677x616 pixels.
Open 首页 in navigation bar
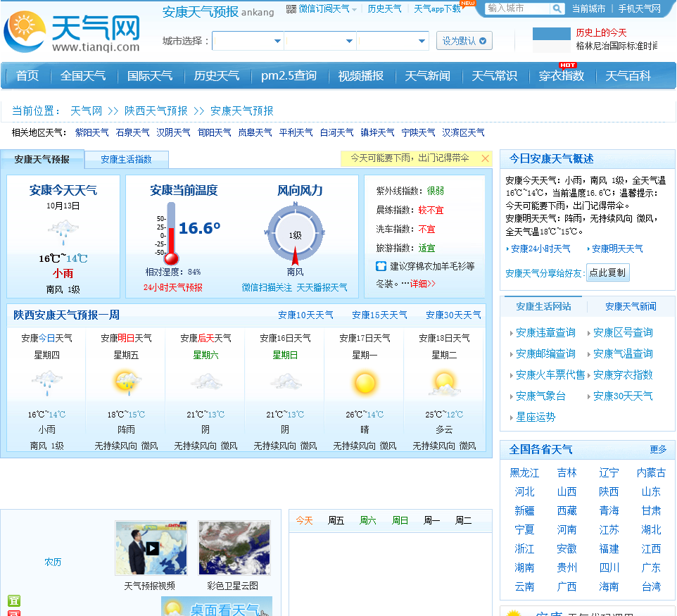(x=27, y=76)
